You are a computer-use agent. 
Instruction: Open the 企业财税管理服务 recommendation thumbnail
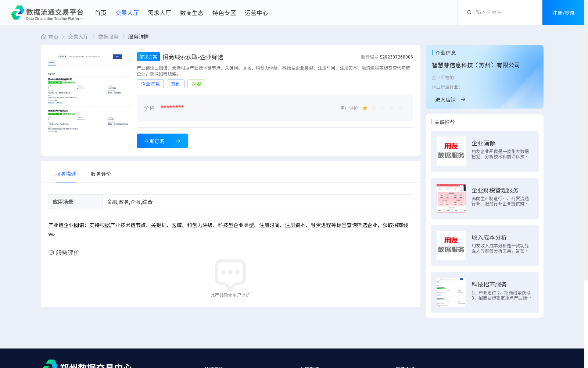pos(451,198)
